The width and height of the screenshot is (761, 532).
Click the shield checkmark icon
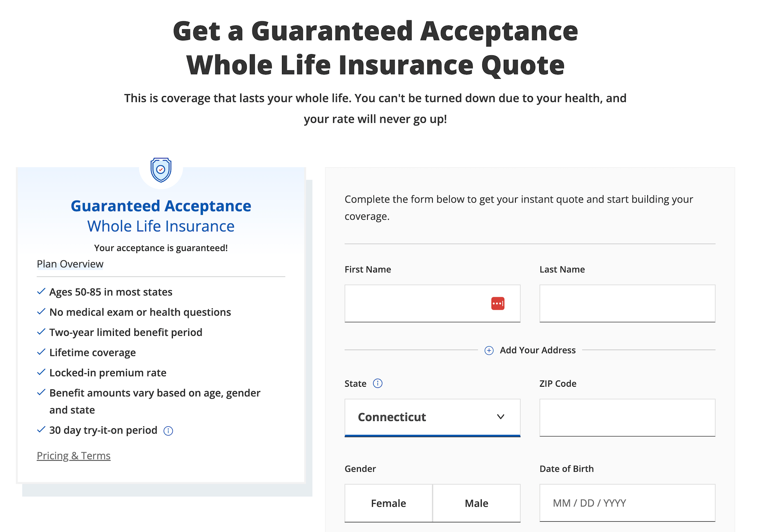[x=161, y=170]
